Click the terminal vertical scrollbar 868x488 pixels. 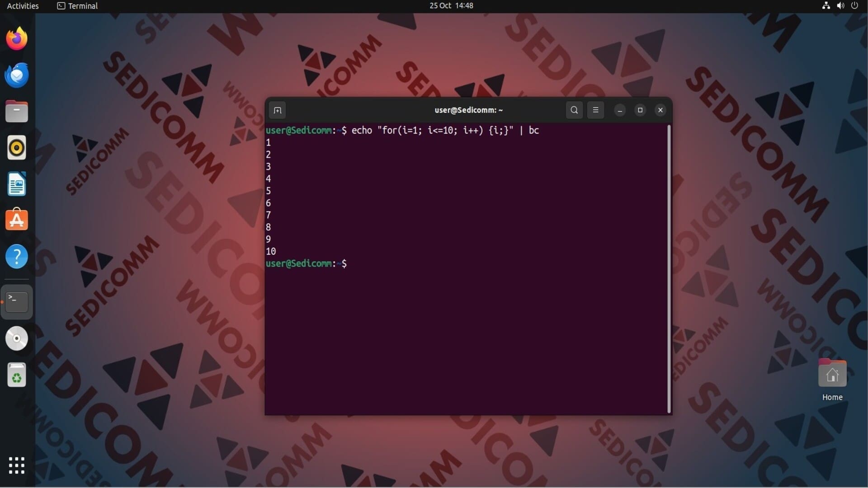click(x=669, y=269)
